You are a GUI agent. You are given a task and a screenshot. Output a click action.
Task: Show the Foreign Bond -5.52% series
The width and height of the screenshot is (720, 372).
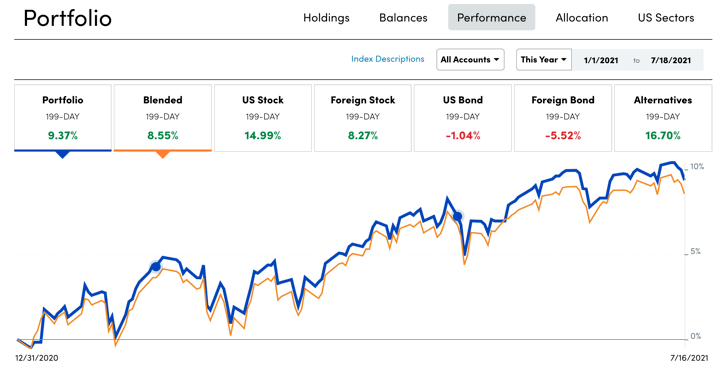[x=563, y=118]
